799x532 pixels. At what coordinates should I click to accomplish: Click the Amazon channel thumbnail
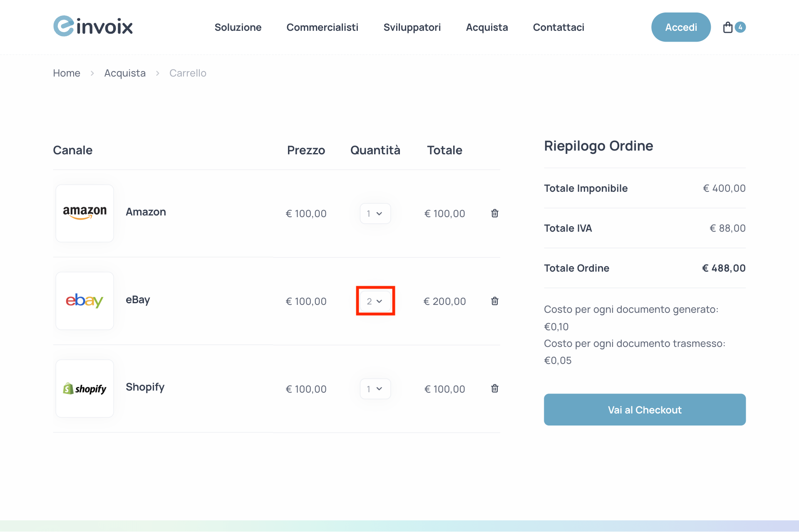(x=84, y=213)
